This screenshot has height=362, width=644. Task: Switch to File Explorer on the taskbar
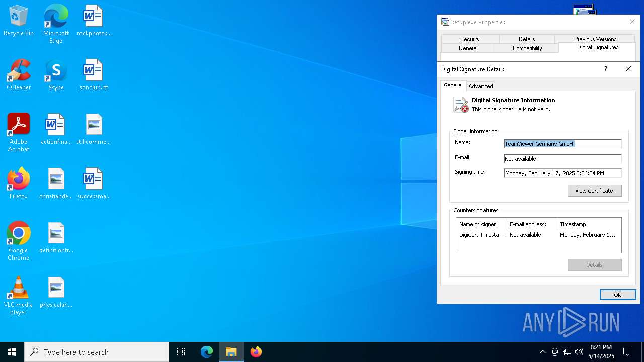231,352
